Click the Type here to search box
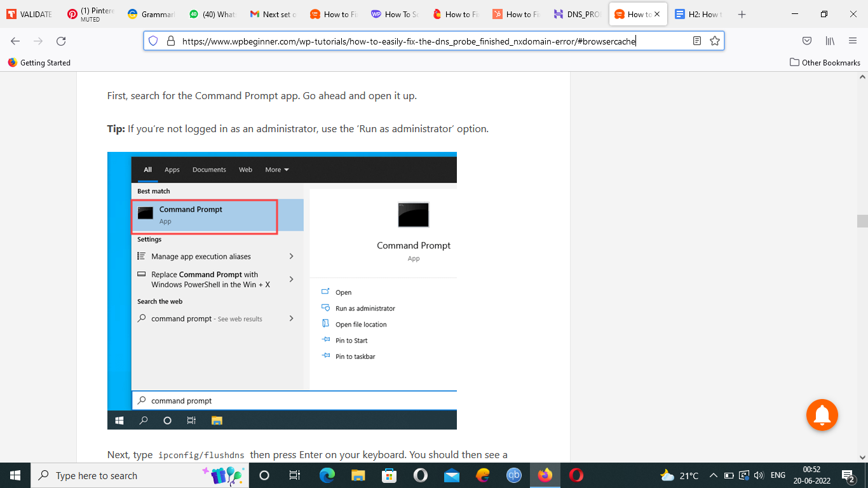Screen dimensions: 868x488 tap(140, 475)
